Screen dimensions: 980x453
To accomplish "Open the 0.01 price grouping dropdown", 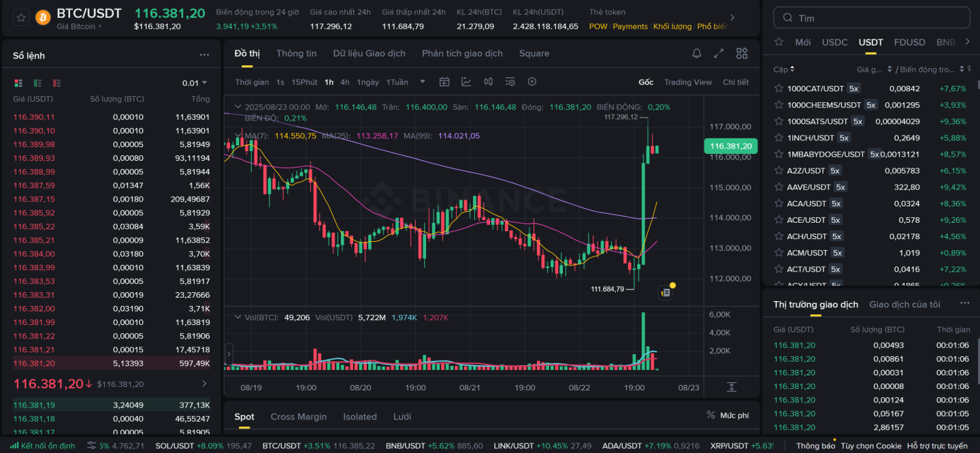I will [195, 83].
